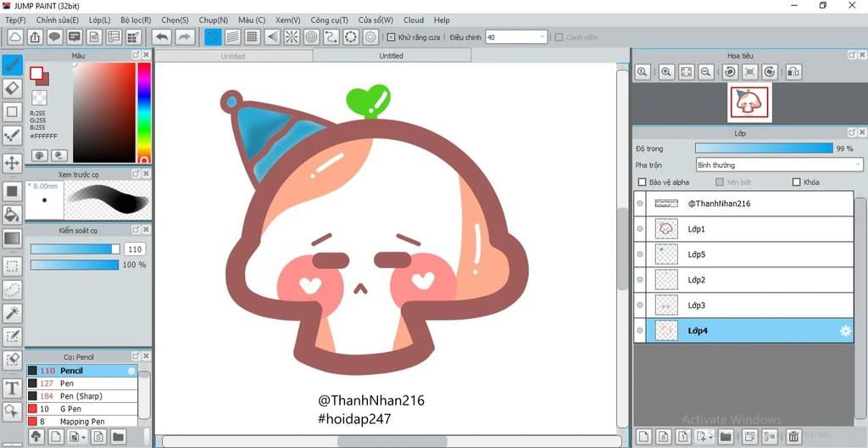Enable the Grid snap icon
The width and height of the screenshot is (868, 448).
(x=253, y=37)
